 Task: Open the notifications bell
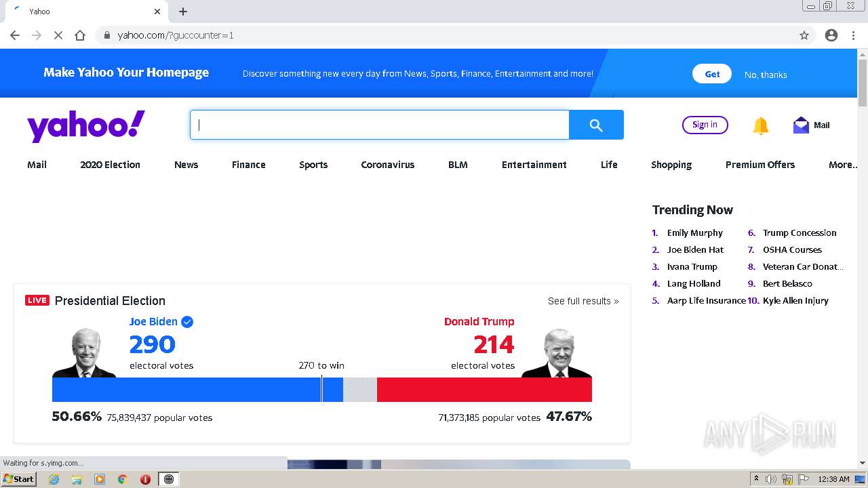click(x=761, y=125)
